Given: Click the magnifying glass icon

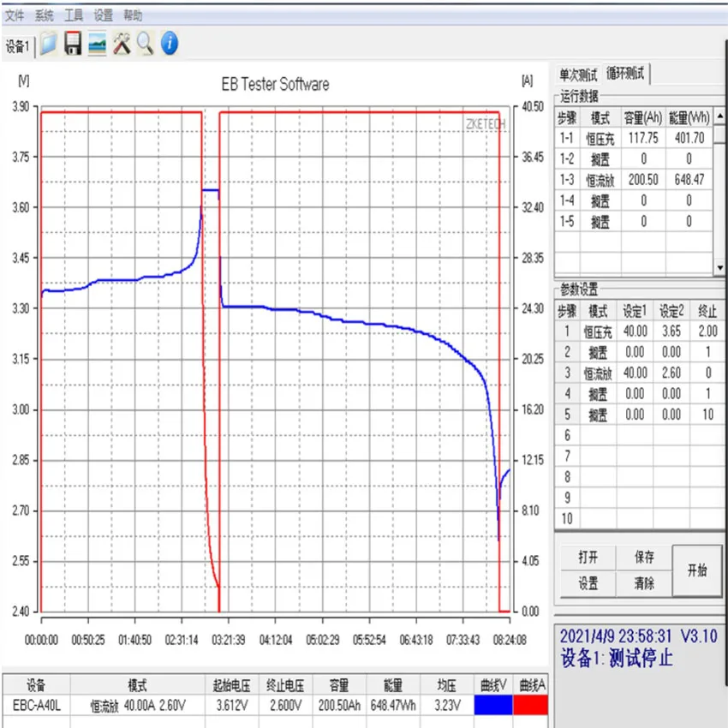Looking at the screenshot, I should pyautogui.click(x=146, y=44).
